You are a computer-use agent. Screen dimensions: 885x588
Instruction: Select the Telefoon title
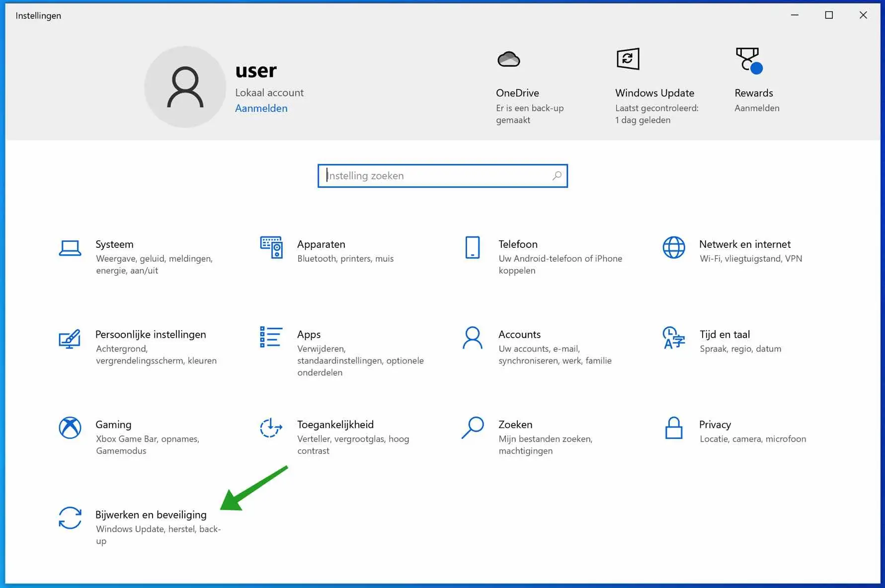[x=518, y=244]
